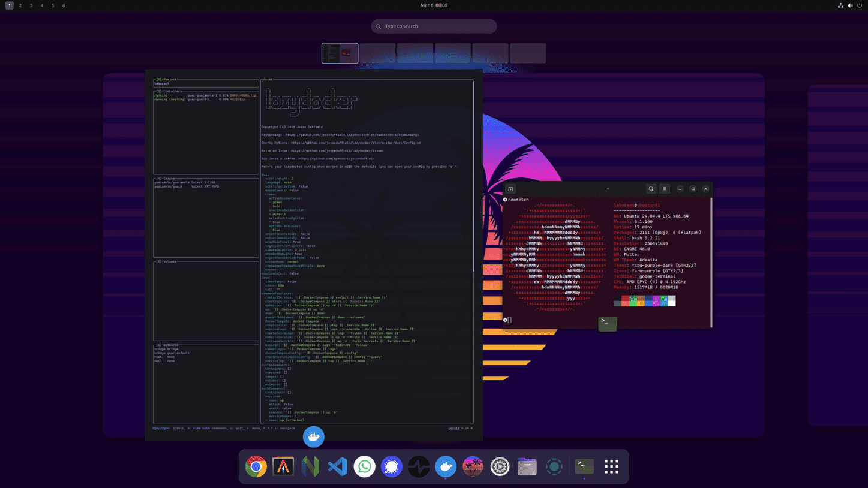Open the Neovim dock icon
Viewport: 868px width, 488px height.
(x=310, y=466)
